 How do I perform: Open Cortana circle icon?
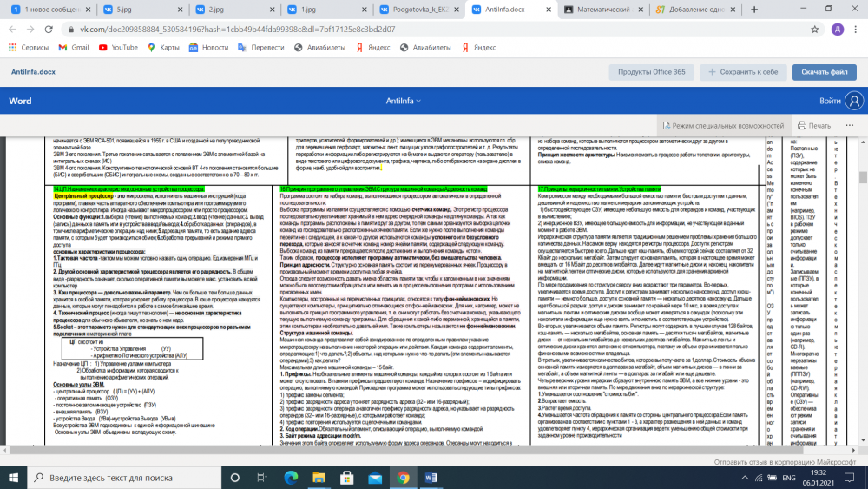pos(234,478)
